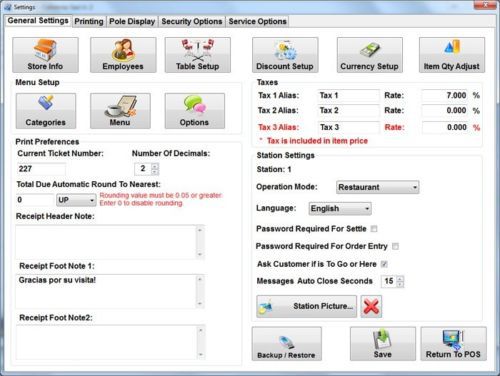
Task: Open the Menu items setup
Action: [x=120, y=111]
